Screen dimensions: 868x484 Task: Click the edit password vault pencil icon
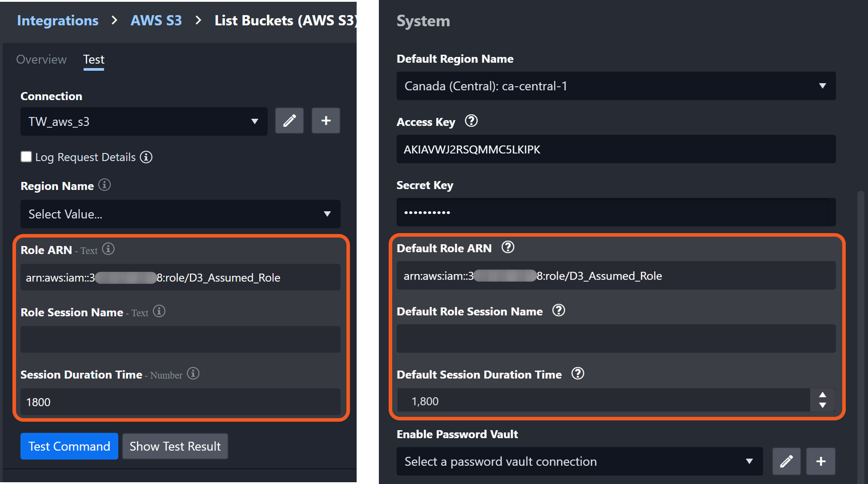[786, 461]
